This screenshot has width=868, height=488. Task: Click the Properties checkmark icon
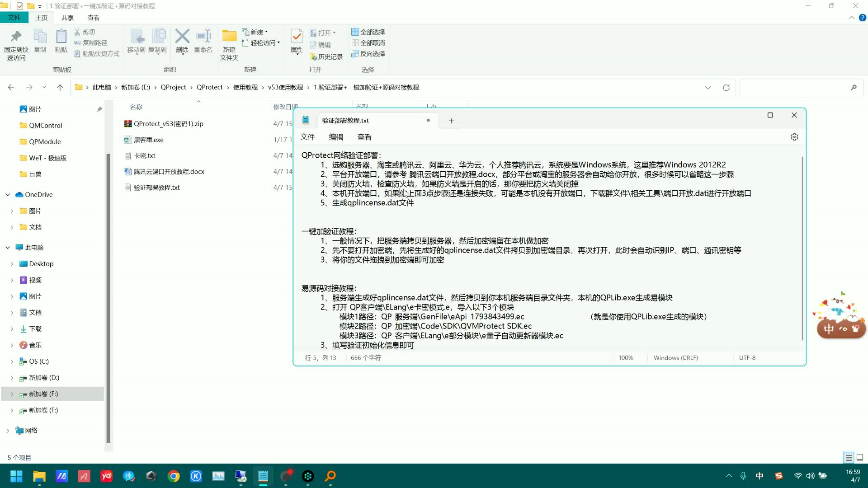click(x=297, y=36)
